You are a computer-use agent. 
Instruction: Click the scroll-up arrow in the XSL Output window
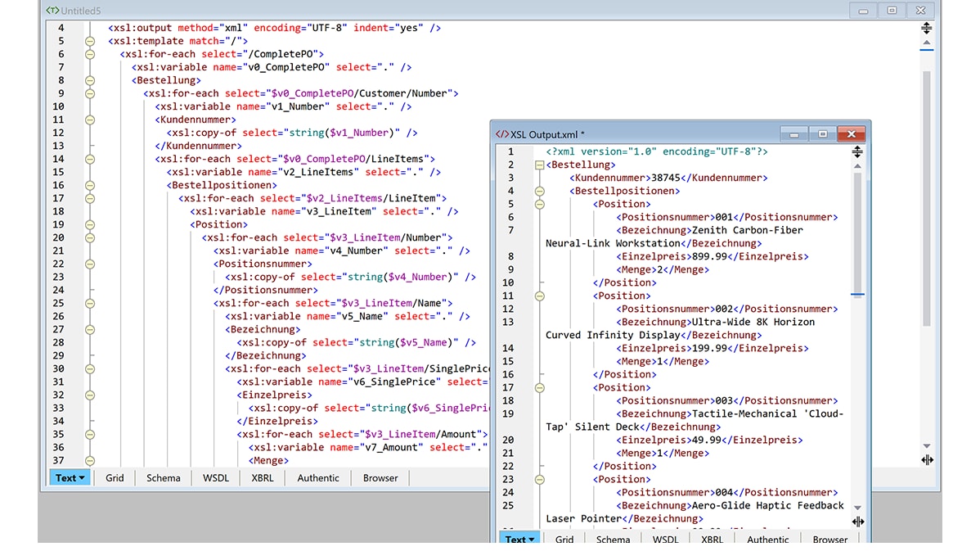pos(856,166)
